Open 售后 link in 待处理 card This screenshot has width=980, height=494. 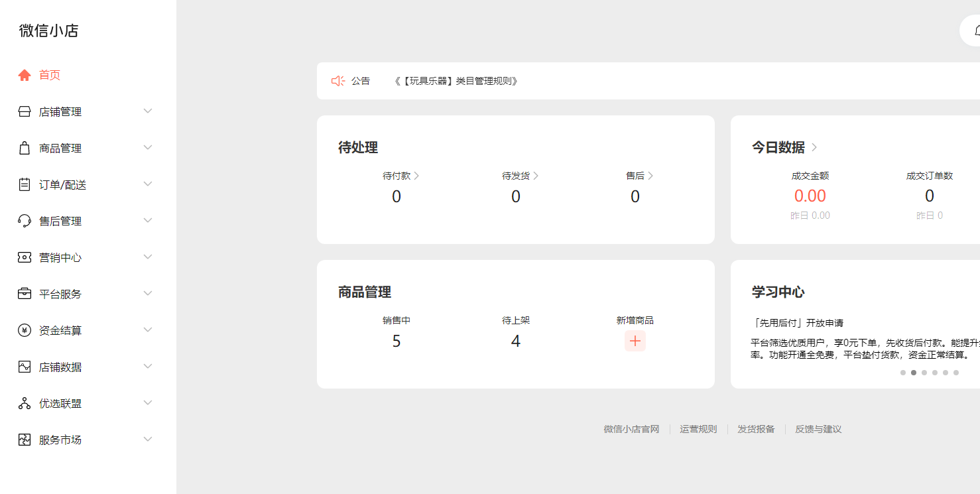[x=640, y=176]
